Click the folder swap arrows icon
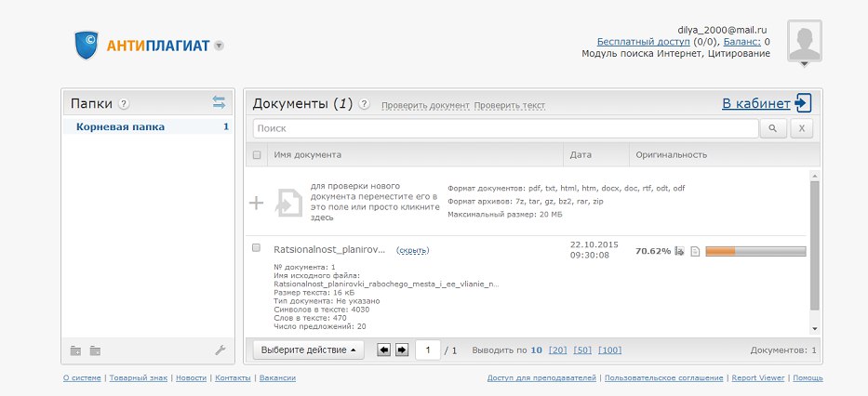 [x=219, y=102]
